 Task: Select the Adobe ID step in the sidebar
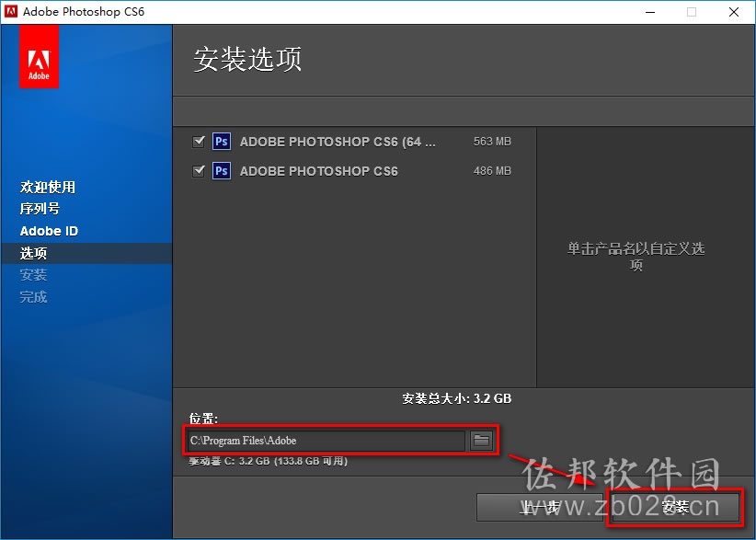[x=49, y=231]
